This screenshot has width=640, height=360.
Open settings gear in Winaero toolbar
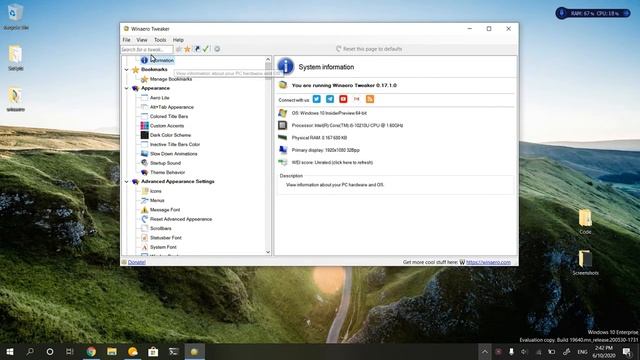(x=217, y=49)
